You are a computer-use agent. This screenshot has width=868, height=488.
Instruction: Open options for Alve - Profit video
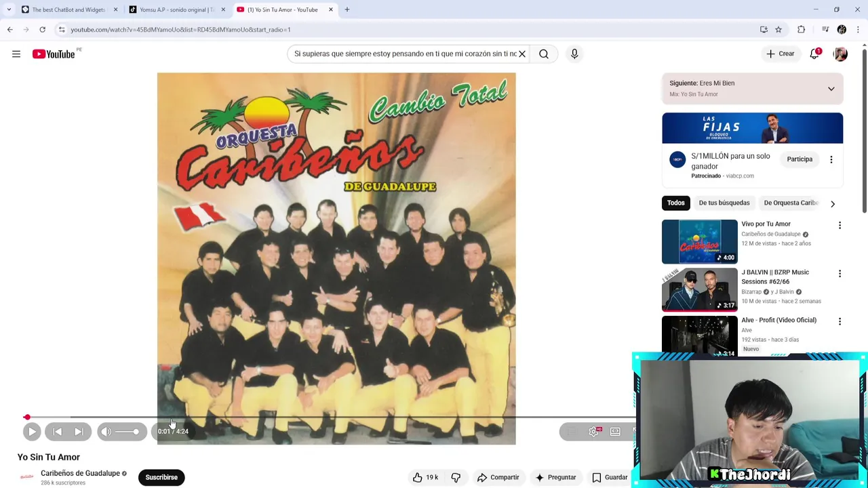(x=840, y=322)
